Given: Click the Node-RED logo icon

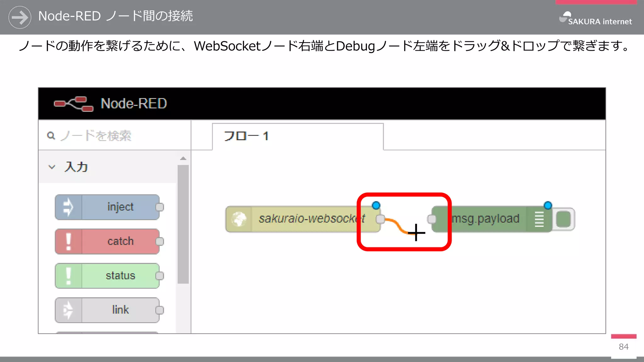Looking at the screenshot, I should click(x=74, y=104).
